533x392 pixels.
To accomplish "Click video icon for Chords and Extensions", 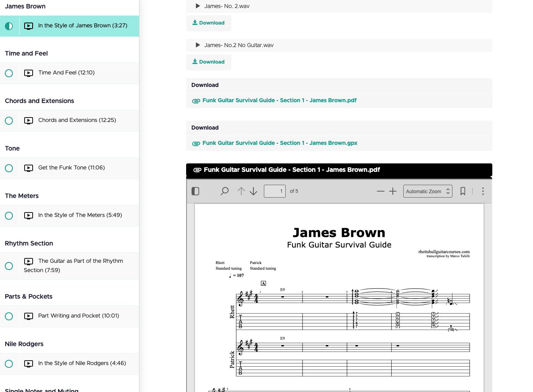I will point(29,121).
